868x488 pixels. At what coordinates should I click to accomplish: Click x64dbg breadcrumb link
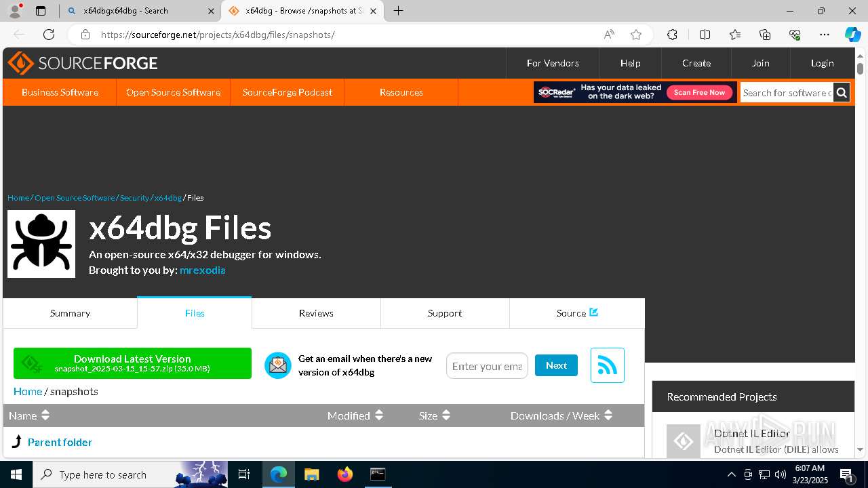coord(167,198)
